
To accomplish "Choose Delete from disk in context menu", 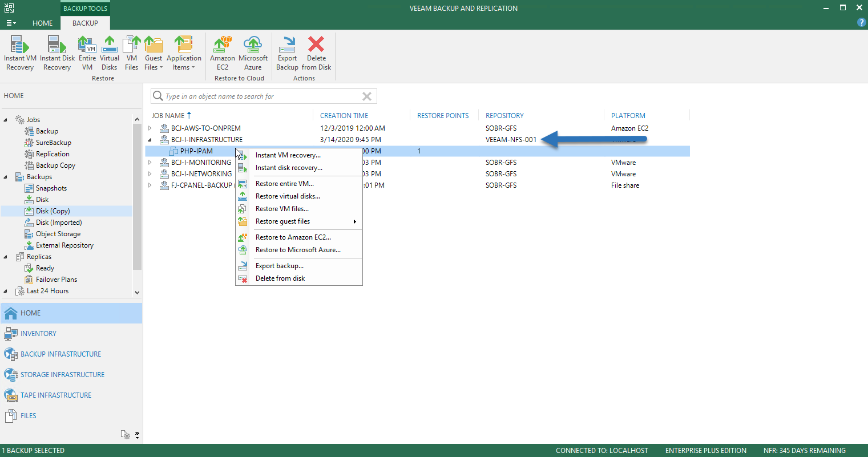I will pyautogui.click(x=299, y=278).
